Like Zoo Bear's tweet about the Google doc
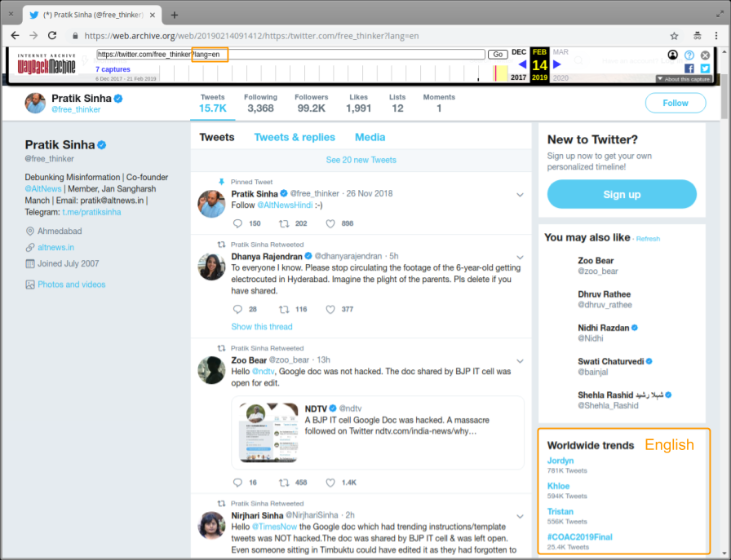 (330, 482)
